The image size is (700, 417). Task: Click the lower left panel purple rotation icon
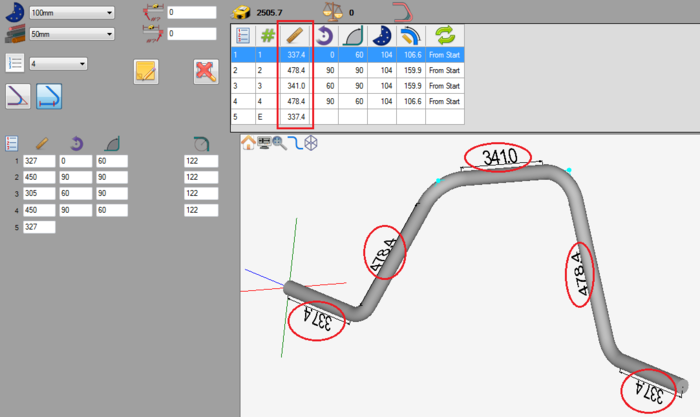click(x=77, y=144)
